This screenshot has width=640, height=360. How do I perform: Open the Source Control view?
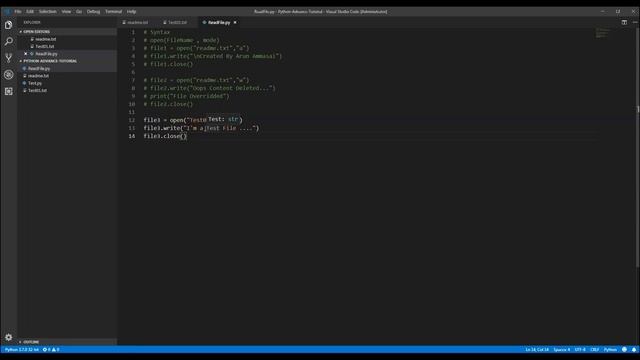(x=9, y=58)
